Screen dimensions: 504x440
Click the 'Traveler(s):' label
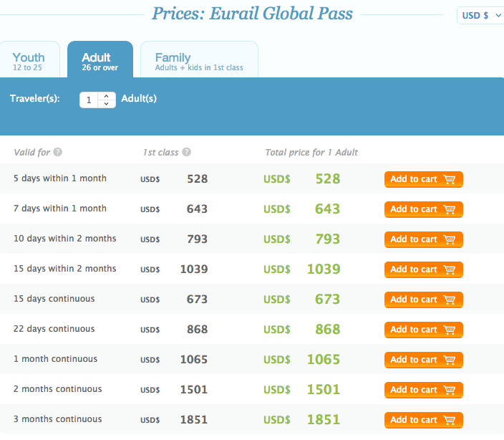[35, 98]
